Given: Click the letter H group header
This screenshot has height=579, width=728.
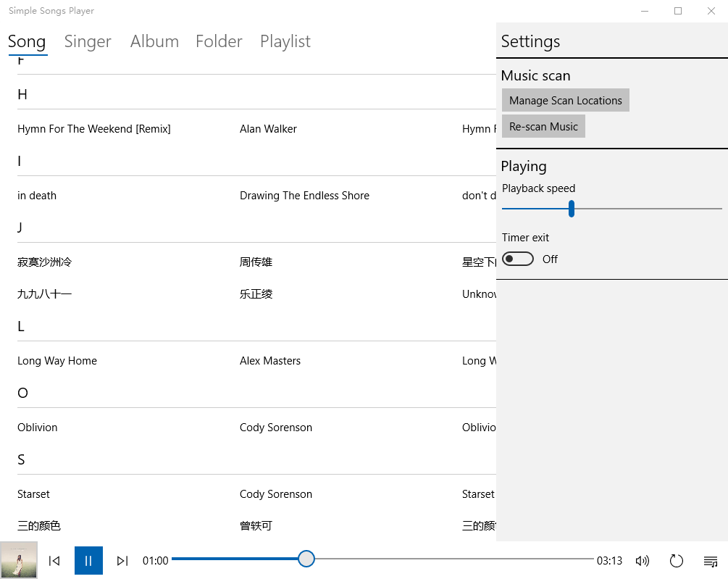Looking at the screenshot, I should click(x=22, y=94).
